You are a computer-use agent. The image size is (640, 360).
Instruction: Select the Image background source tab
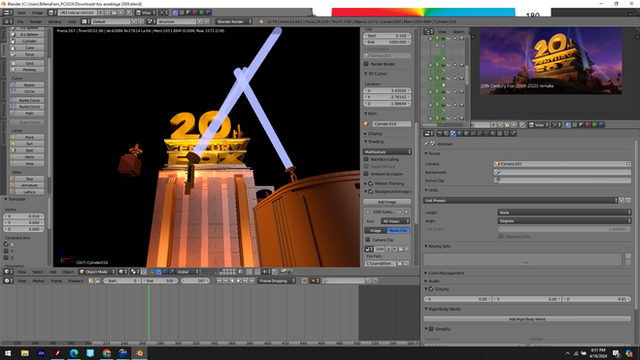pos(376,231)
